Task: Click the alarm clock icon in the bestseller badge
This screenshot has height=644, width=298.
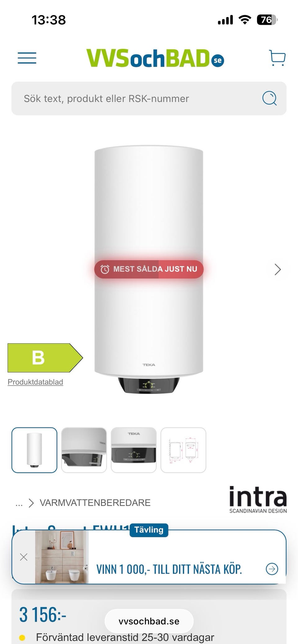Action: [105, 269]
